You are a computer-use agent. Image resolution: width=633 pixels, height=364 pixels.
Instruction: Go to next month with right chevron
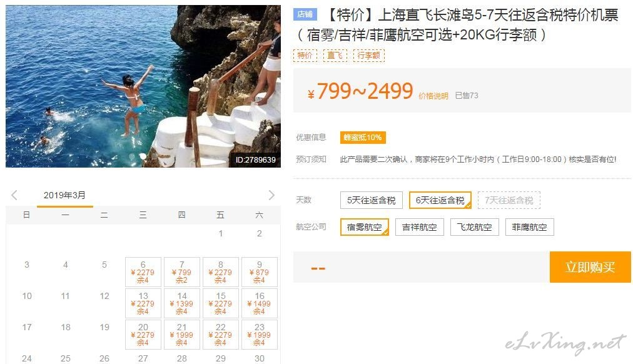tap(271, 195)
